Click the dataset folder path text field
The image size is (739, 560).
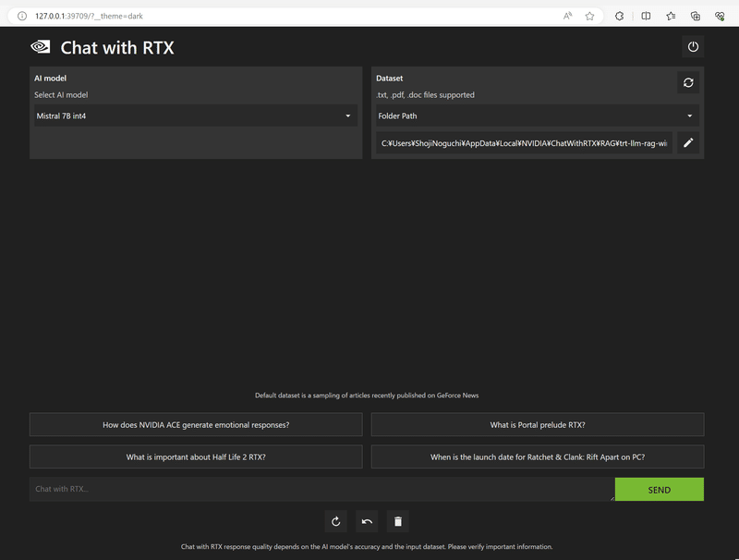click(524, 143)
